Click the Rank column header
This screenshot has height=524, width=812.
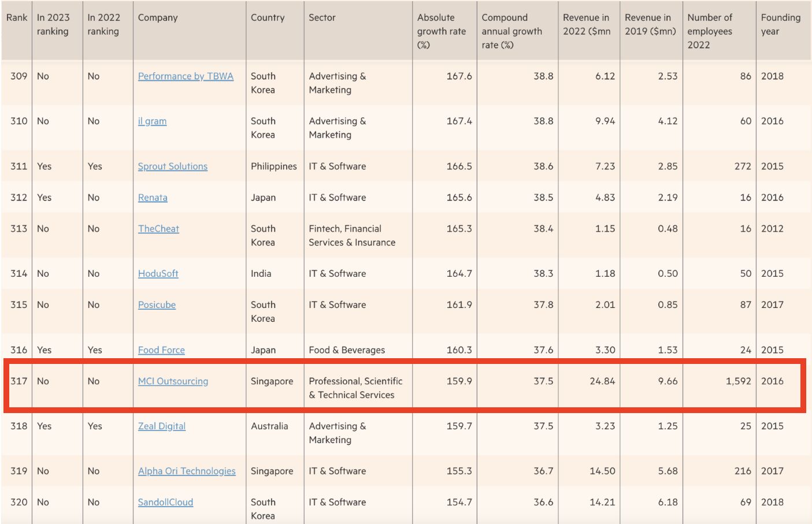(x=17, y=18)
